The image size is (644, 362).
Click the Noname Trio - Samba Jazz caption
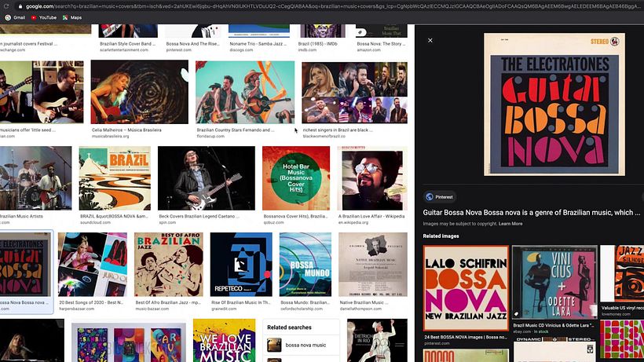tap(258, 43)
